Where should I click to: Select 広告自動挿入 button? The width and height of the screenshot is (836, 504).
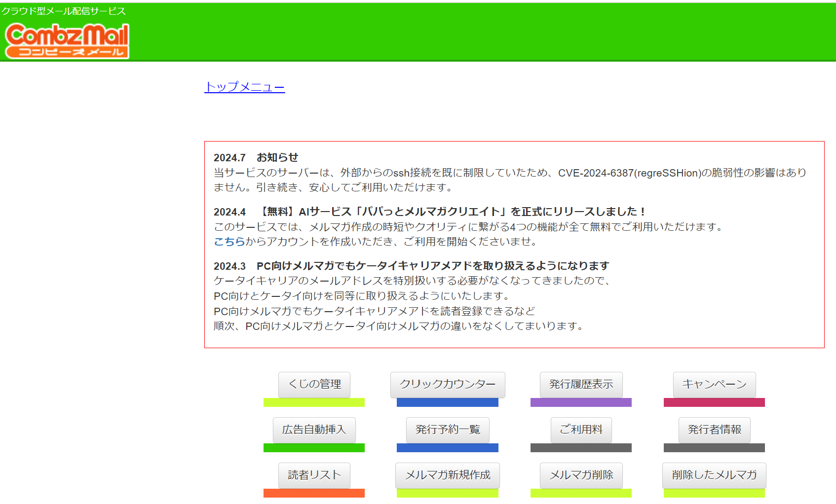[314, 430]
